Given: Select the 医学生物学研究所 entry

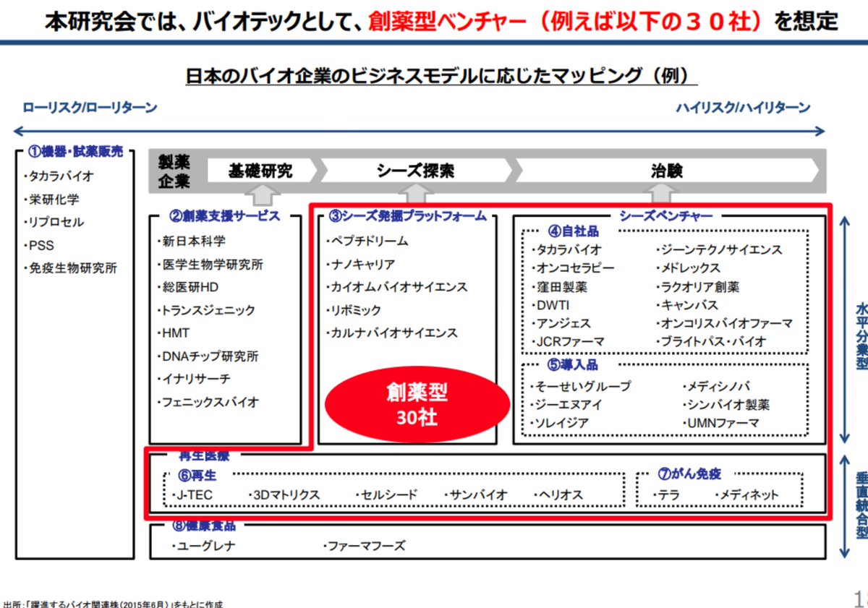Looking at the screenshot, I should pos(210,265).
